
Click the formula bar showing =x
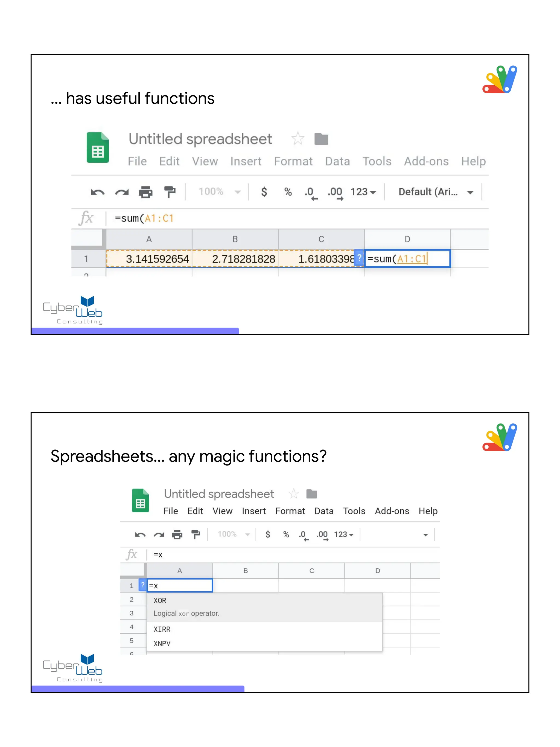point(294,554)
